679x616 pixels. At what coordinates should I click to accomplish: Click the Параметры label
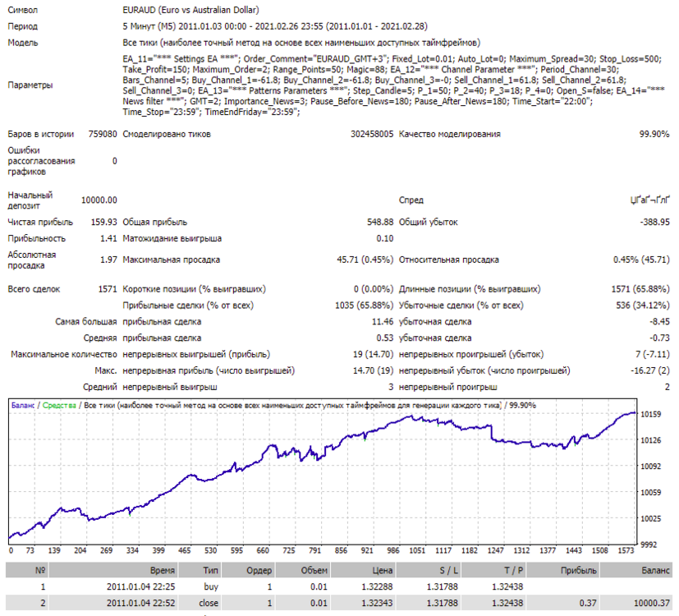30,85
